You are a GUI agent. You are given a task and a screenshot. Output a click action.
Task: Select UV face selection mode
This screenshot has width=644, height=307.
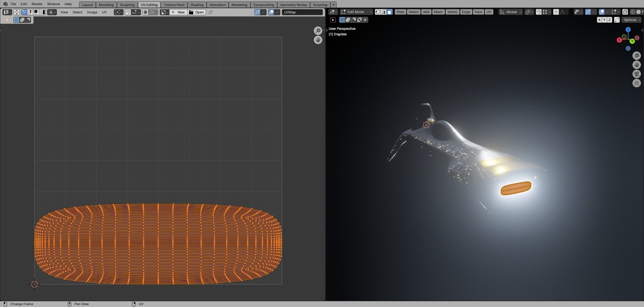(x=37, y=12)
